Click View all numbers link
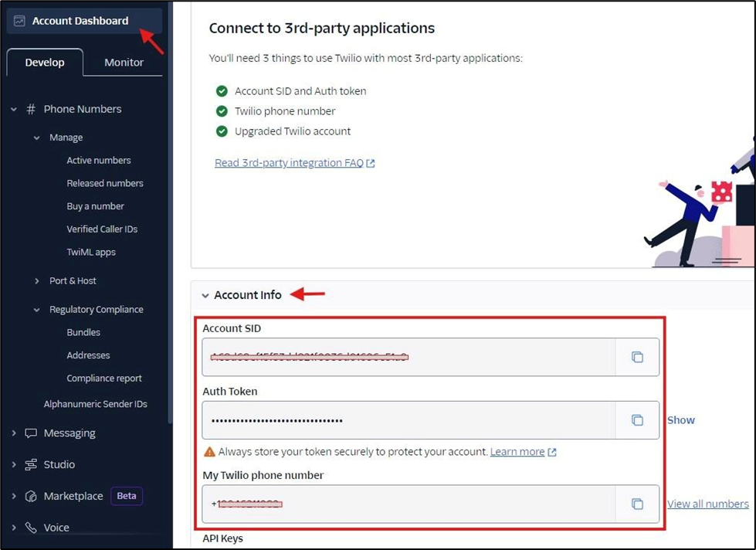756x550 pixels. (707, 504)
